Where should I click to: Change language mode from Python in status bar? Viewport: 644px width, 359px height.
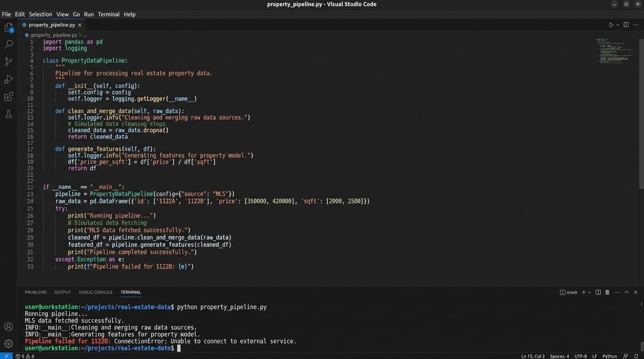coord(609,356)
